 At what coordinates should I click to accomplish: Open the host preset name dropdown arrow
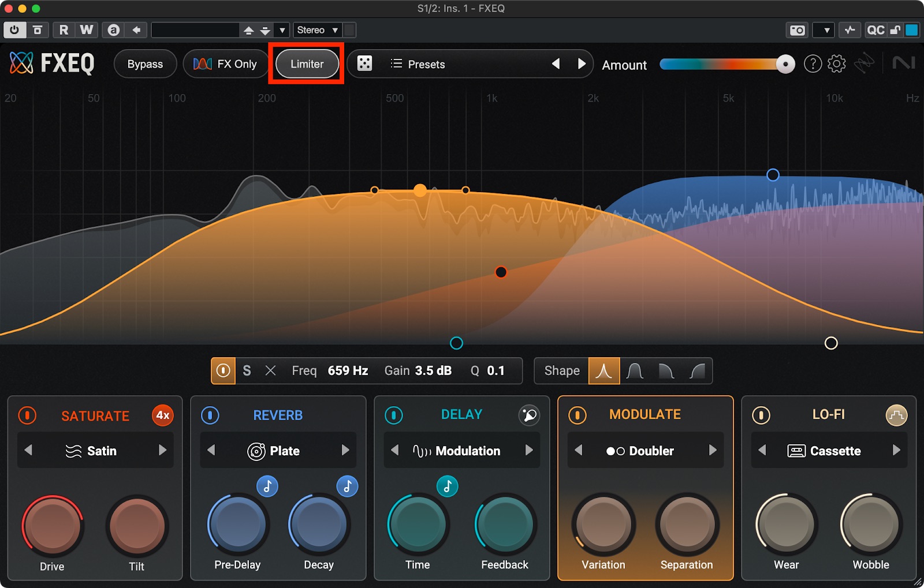pos(282,30)
